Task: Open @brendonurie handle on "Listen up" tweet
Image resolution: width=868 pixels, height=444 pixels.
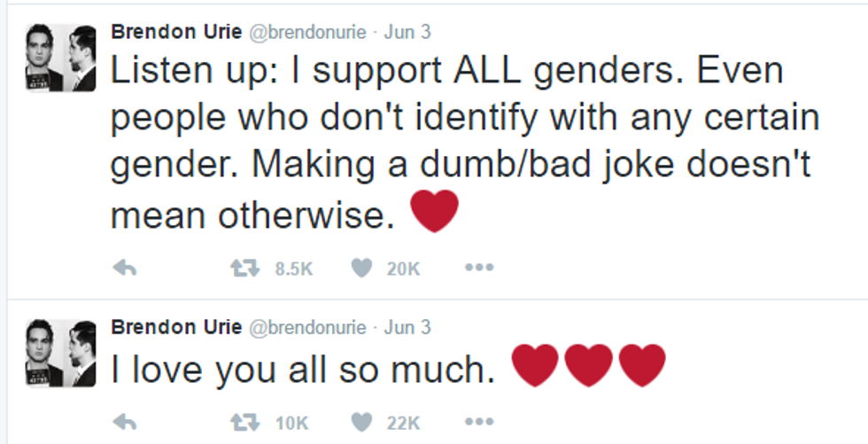Action: (x=307, y=33)
